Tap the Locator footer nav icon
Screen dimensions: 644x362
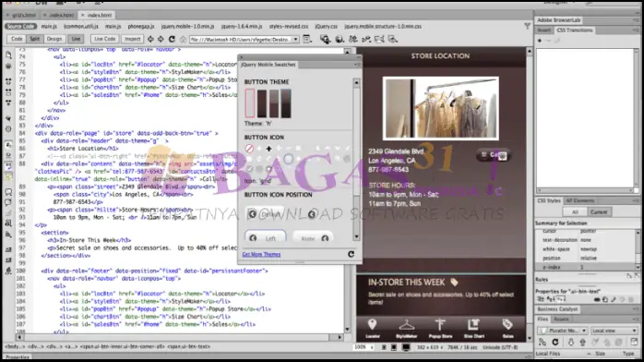click(372, 328)
